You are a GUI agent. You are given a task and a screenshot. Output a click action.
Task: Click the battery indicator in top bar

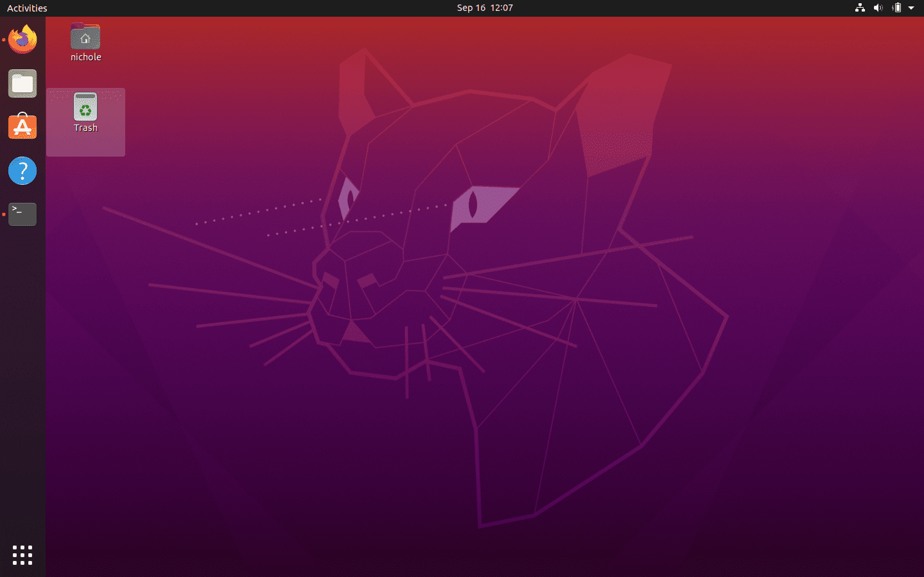tap(896, 8)
